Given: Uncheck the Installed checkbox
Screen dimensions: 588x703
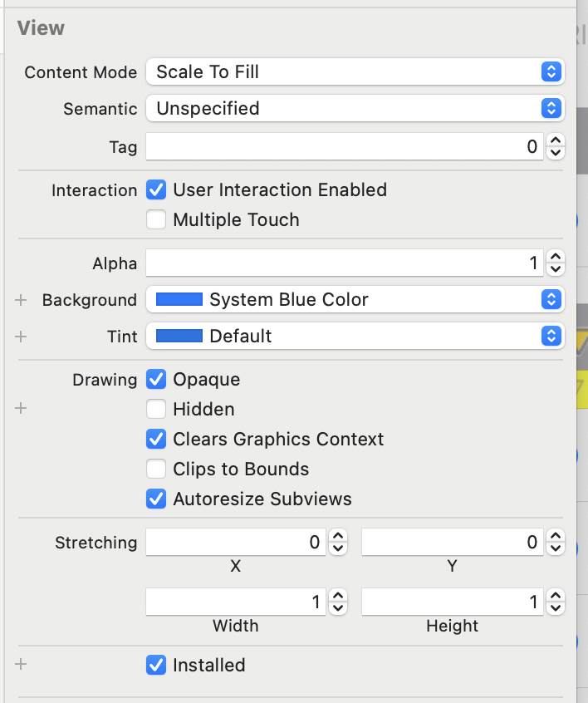Looking at the screenshot, I should (156, 666).
